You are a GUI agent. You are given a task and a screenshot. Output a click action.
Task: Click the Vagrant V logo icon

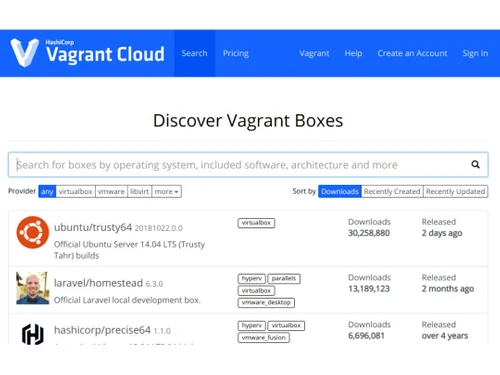tap(24, 52)
